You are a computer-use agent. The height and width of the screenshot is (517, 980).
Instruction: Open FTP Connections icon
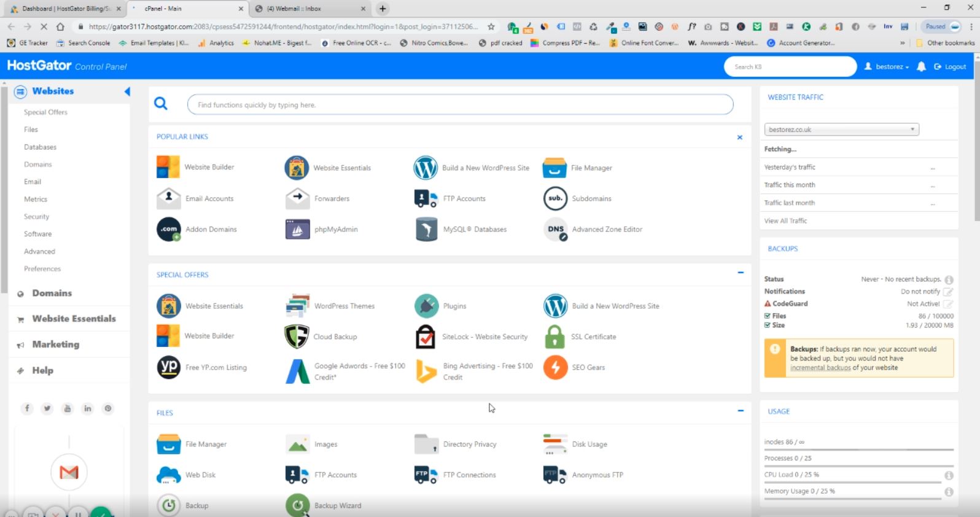click(426, 475)
